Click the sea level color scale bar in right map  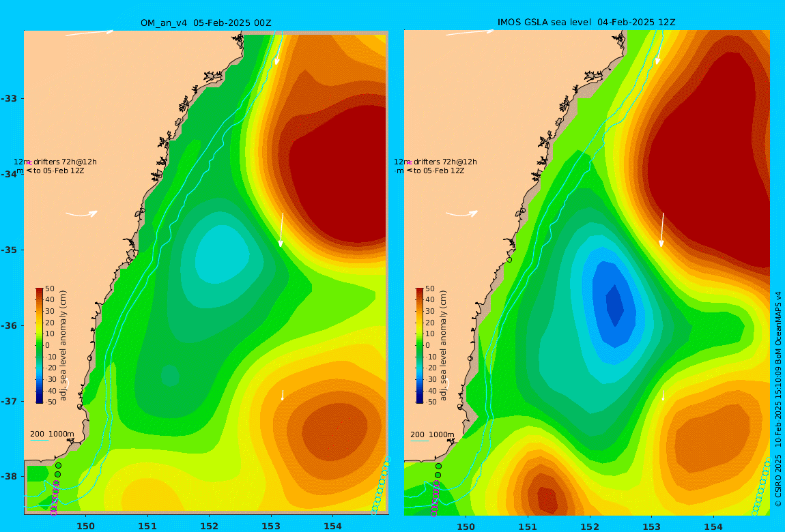click(420, 345)
